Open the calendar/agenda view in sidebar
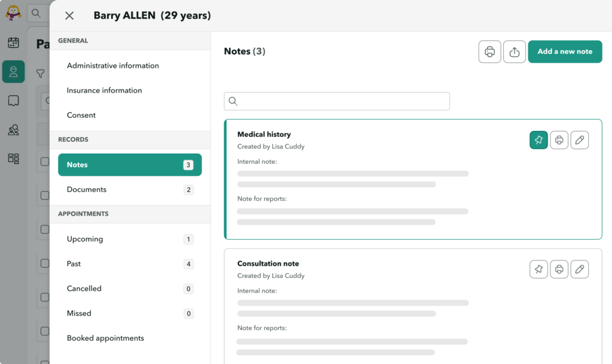Image resolution: width=612 pixels, height=364 pixels. point(13,42)
